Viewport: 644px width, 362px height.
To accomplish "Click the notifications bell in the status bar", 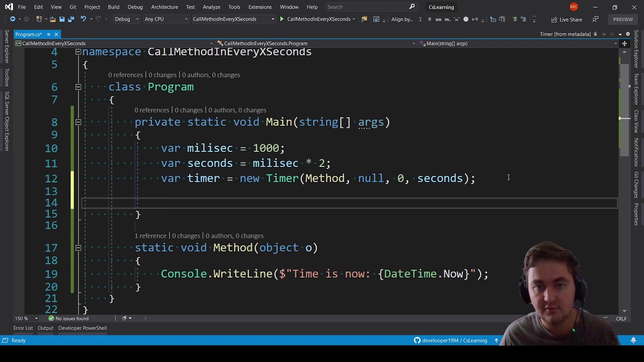I will (x=633, y=340).
